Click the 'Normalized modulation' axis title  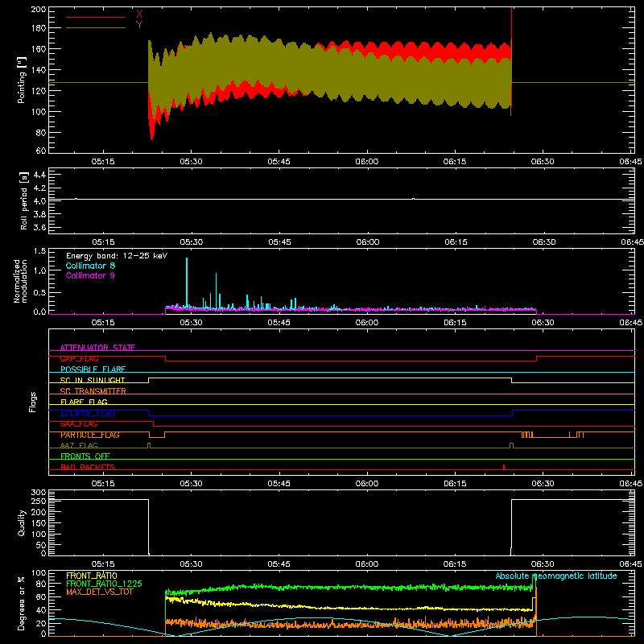point(20,281)
